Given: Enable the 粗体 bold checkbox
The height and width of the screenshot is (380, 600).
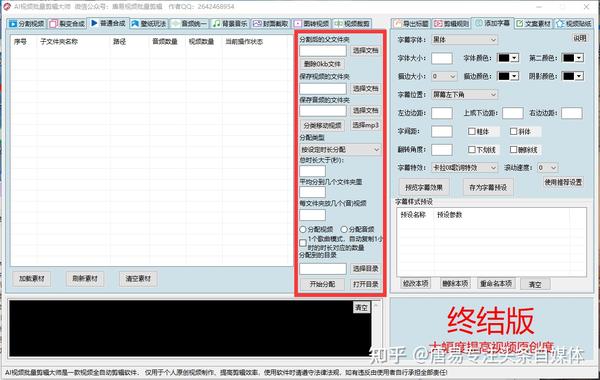Looking at the screenshot, I should click(x=472, y=131).
